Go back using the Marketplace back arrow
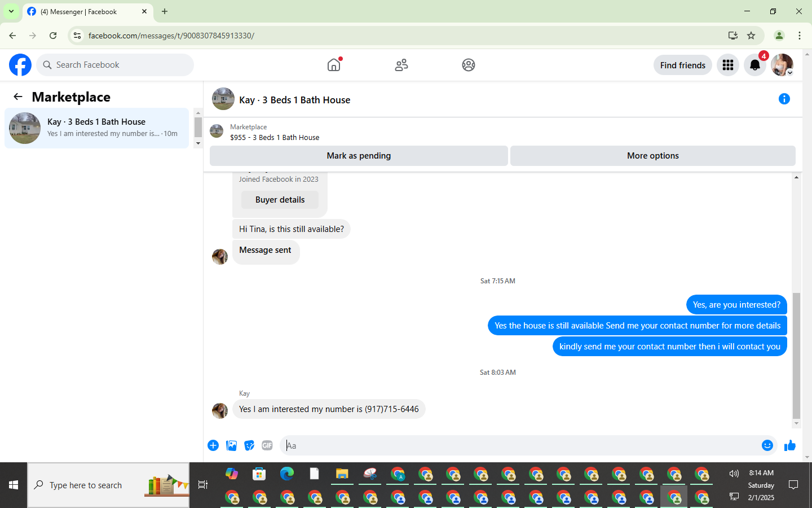 pos(18,97)
